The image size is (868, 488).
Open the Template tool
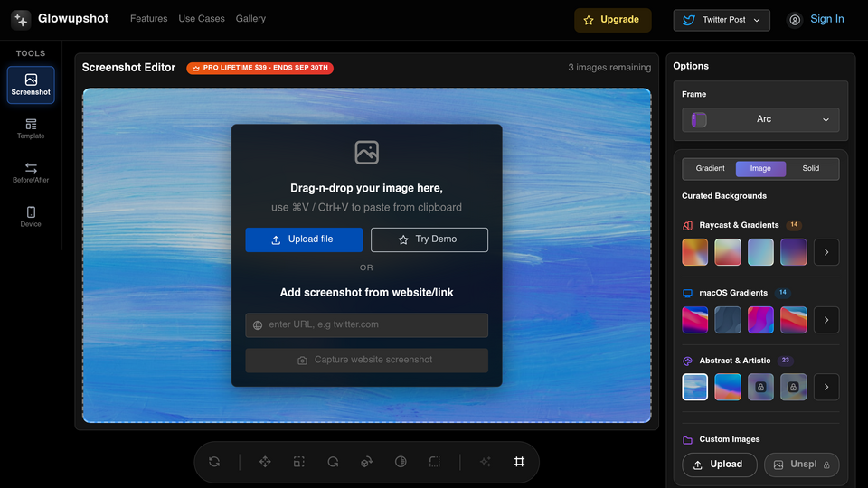[x=31, y=129]
